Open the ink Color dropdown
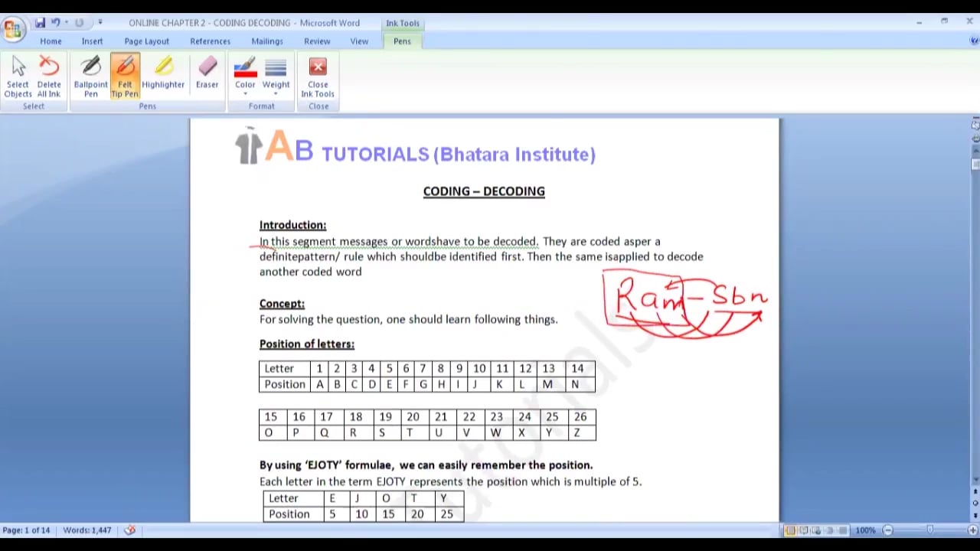This screenshot has width=980, height=551. [x=245, y=77]
